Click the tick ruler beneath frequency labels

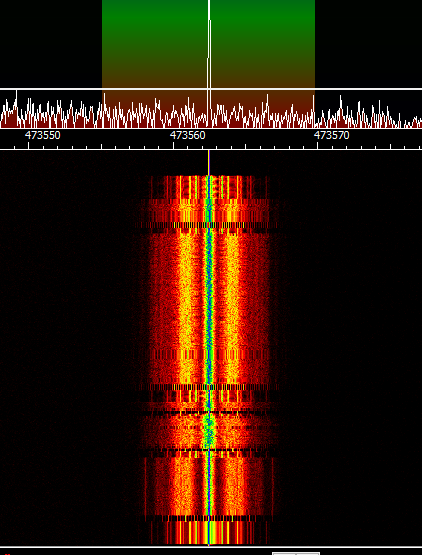(211, 146)
